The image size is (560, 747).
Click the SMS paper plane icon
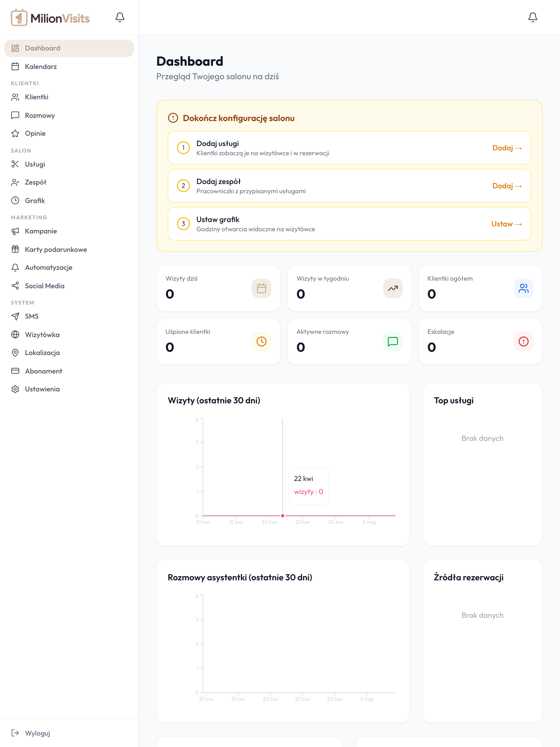(x=15, y=316)
